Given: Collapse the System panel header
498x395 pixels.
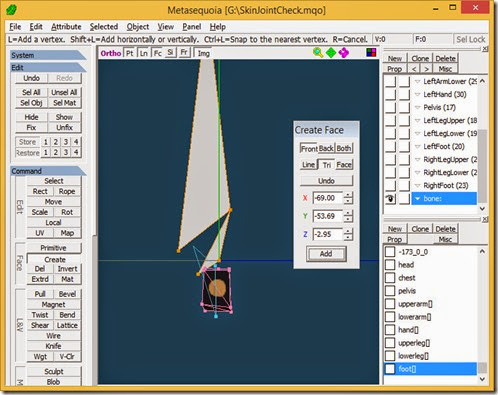Looking at the screenshot, I should tap(48, 55).
